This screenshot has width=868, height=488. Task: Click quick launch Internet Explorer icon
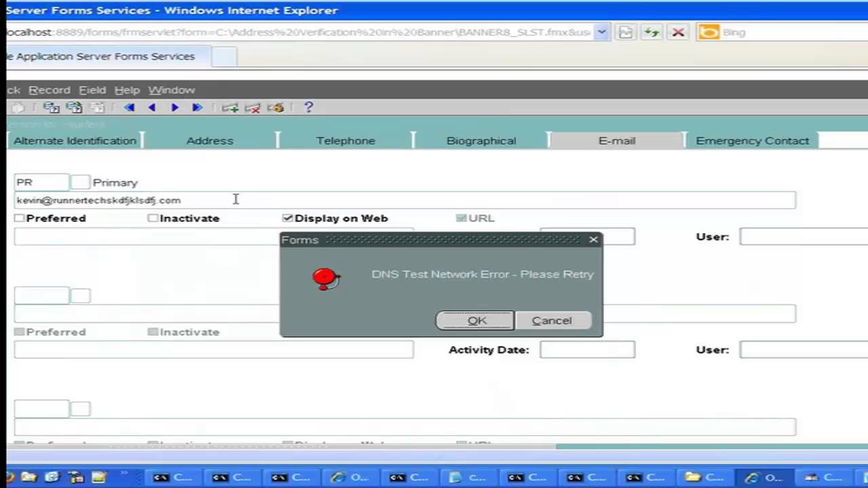pyautogui.click(x=52, y=477)
